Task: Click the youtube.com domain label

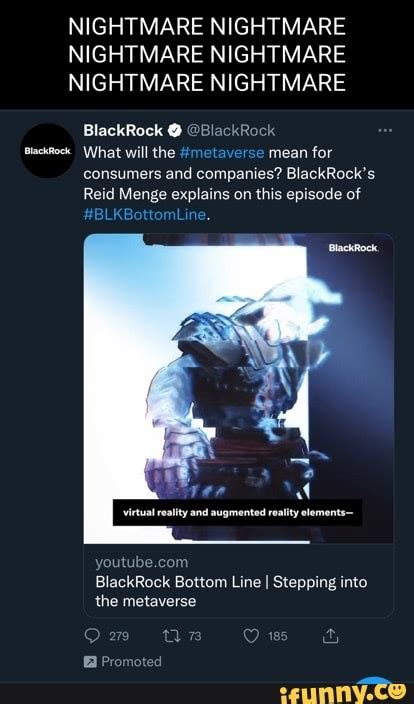Action: [142, 562]
